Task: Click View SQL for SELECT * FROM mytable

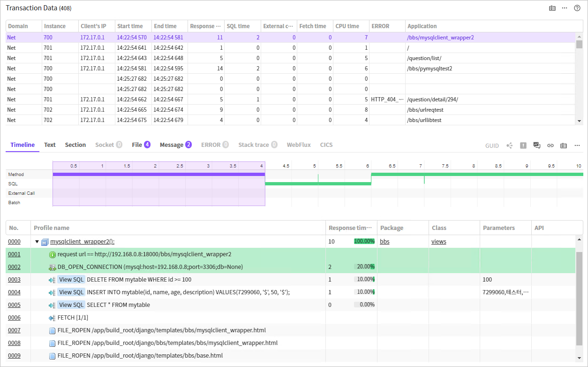Action: (x=71, y=305)
